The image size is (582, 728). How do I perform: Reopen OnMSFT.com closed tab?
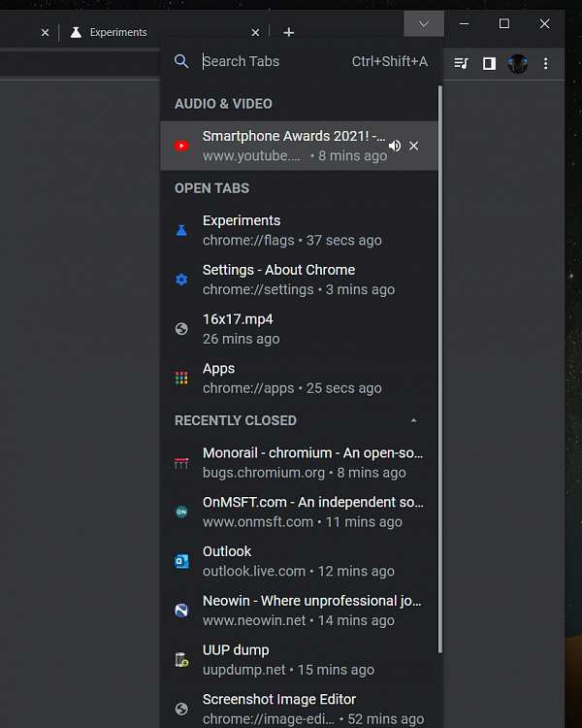[299, 512]
